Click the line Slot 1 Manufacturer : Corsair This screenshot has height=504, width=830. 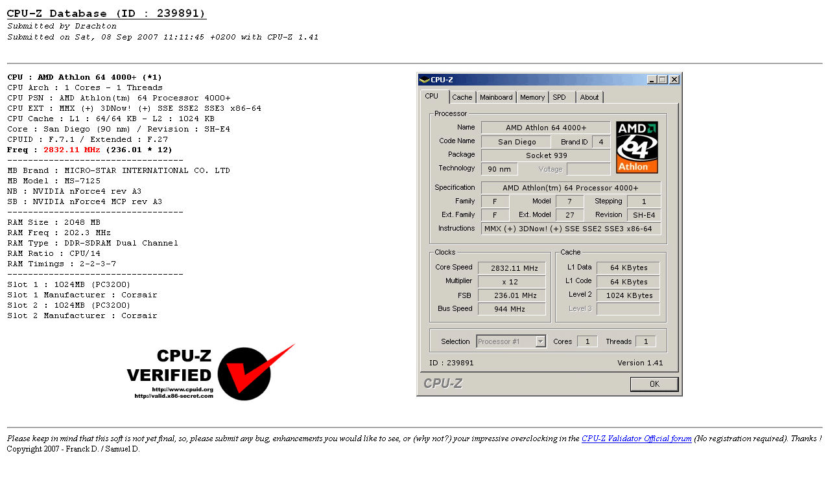pyautogui.click(x=82, y=295)
